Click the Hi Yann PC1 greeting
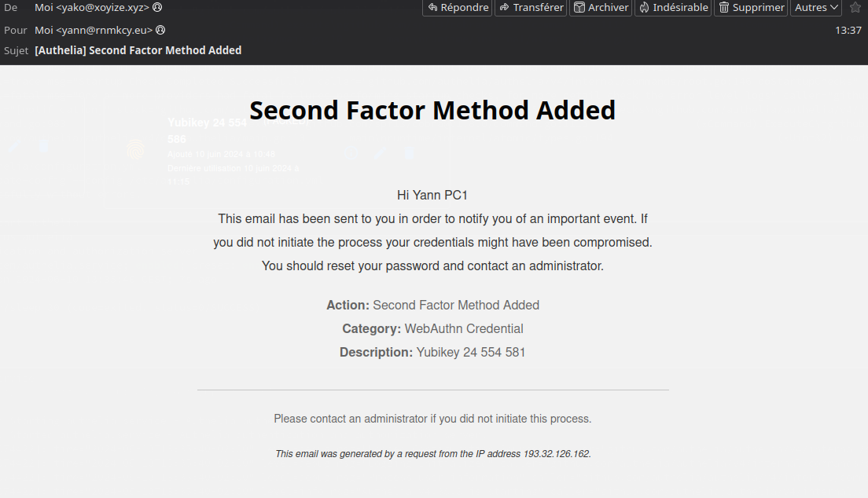 pos(432,195)
